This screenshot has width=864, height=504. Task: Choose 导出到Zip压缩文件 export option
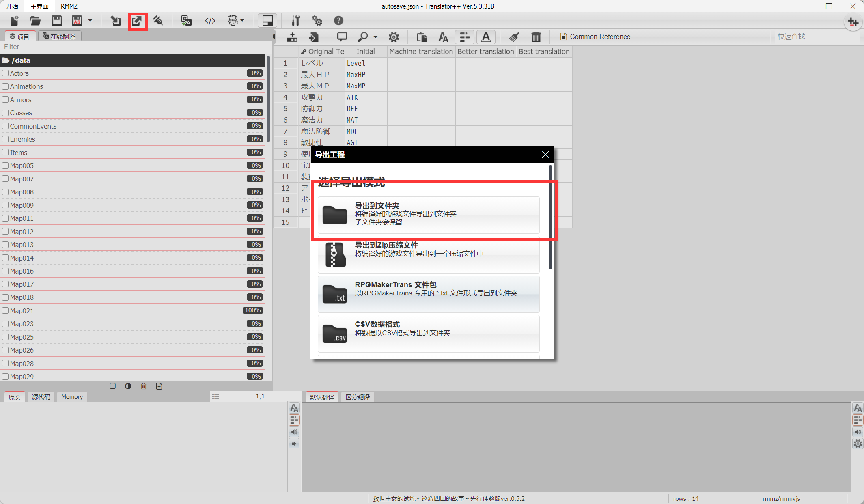pos(428,255)
